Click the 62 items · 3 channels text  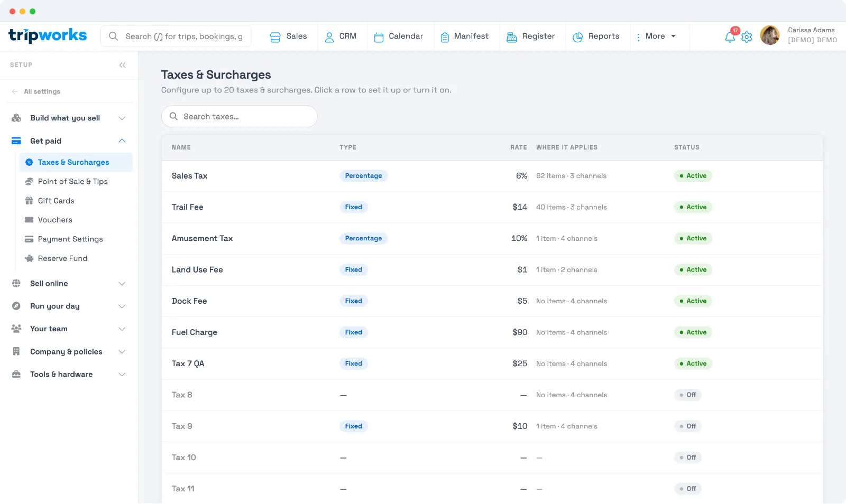(x=571, y=176)
